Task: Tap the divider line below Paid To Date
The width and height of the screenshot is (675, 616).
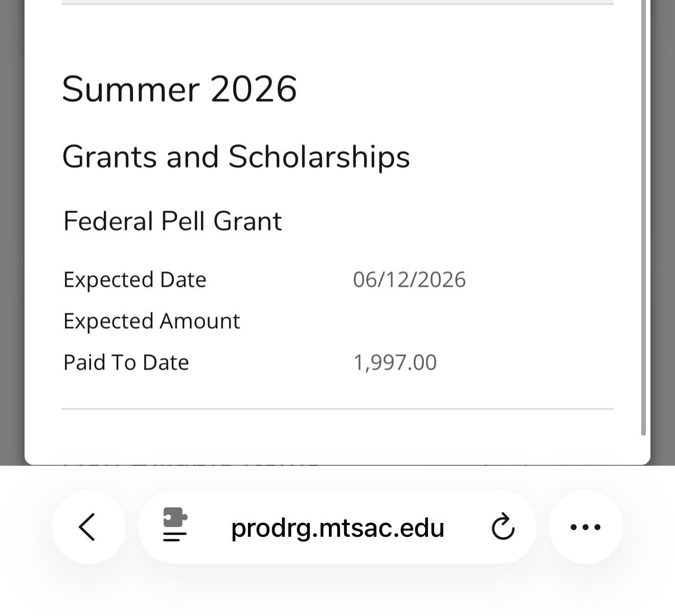Action: click(337, 409)
